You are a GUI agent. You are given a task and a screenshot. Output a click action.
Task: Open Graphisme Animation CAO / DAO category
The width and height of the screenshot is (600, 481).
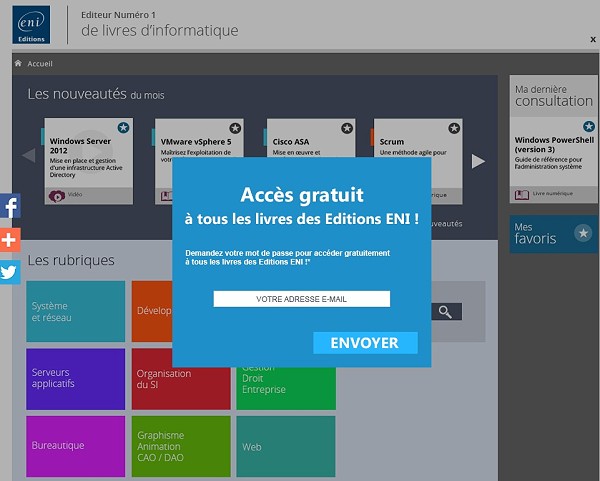pyautogui.click(x=181, y=447)
